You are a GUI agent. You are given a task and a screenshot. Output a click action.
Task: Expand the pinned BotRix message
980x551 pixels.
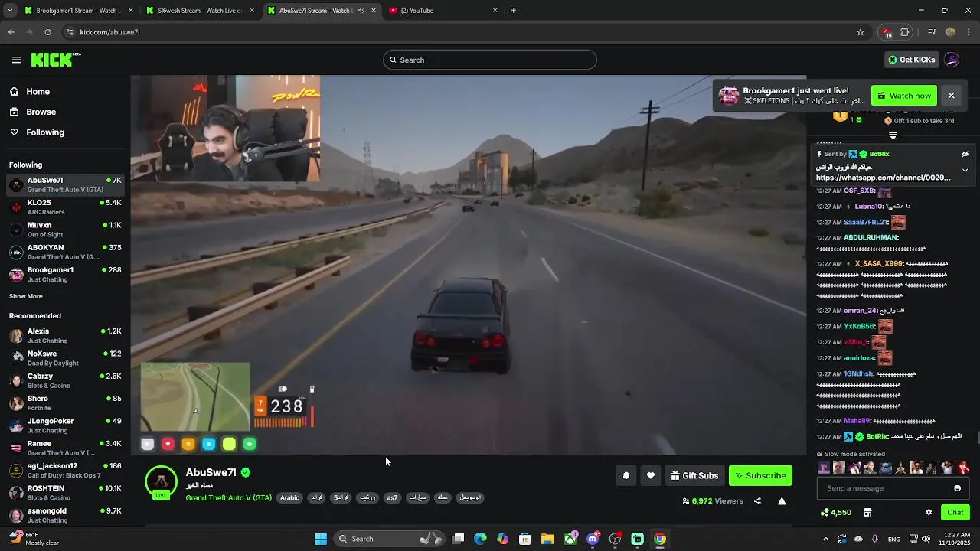pyautogui.click(x=965, y=170)
